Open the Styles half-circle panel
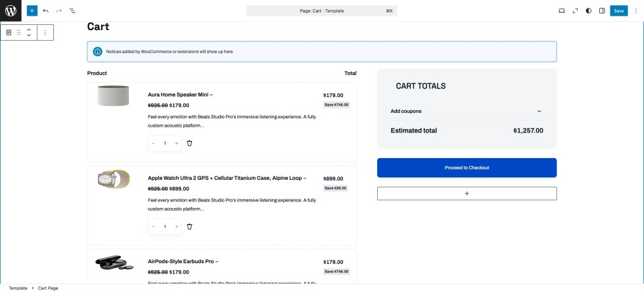Viewport: 644px width, 292px height. click(589, 10)
